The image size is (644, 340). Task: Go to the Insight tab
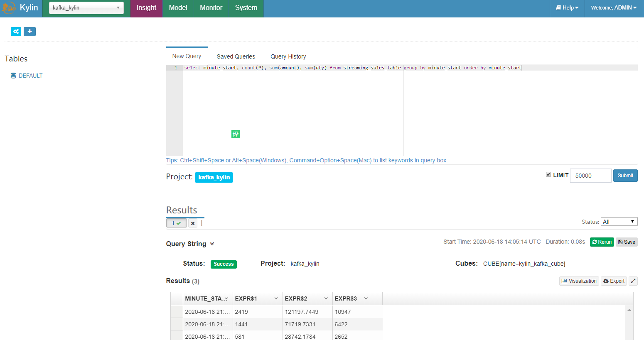tap(146, 8)
